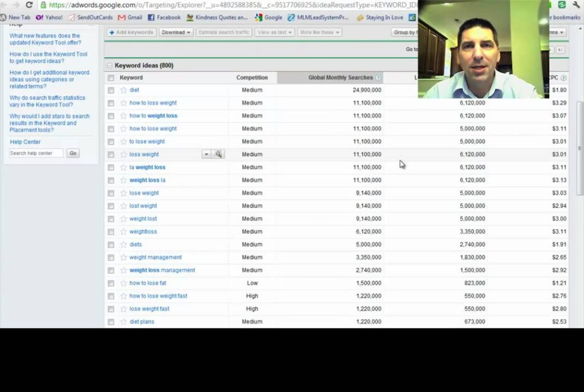This screenshot has width=584, height=392.
Task: Collapse the Keyword ideas (800) section
Action: 109,66
